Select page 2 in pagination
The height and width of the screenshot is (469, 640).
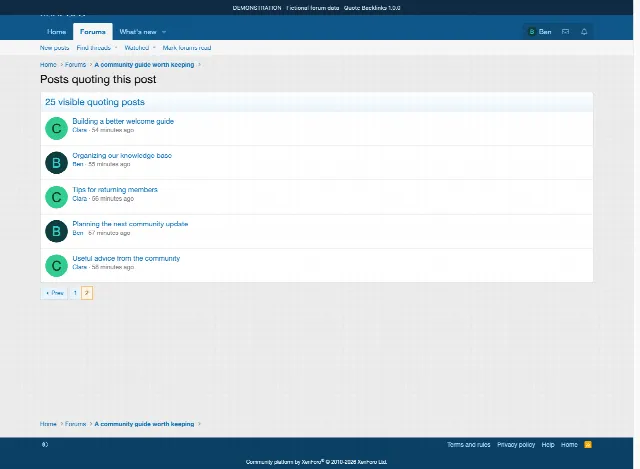[87, 293]
